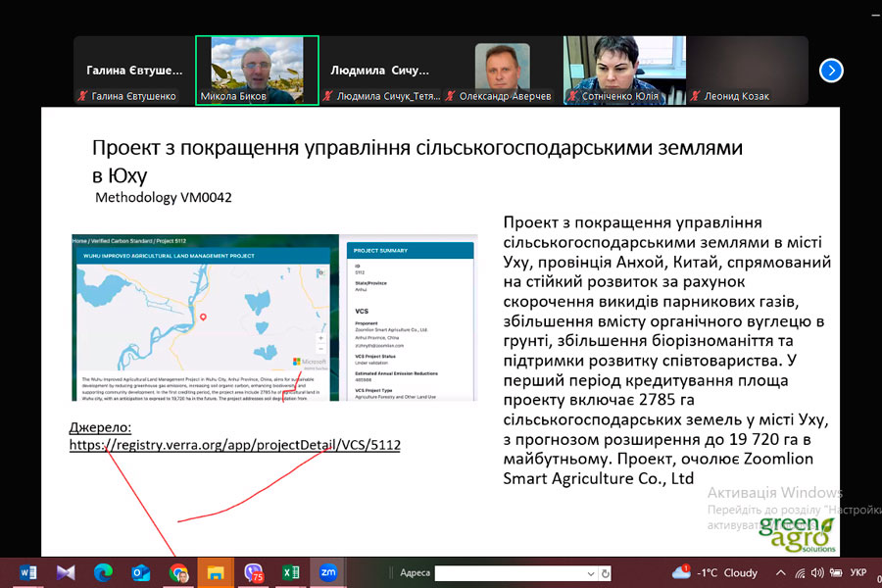Image resolution: width=882 pixels, height=588 pixels.
Task: Select Микола Биков's video thumbnail
Action: 257,70
